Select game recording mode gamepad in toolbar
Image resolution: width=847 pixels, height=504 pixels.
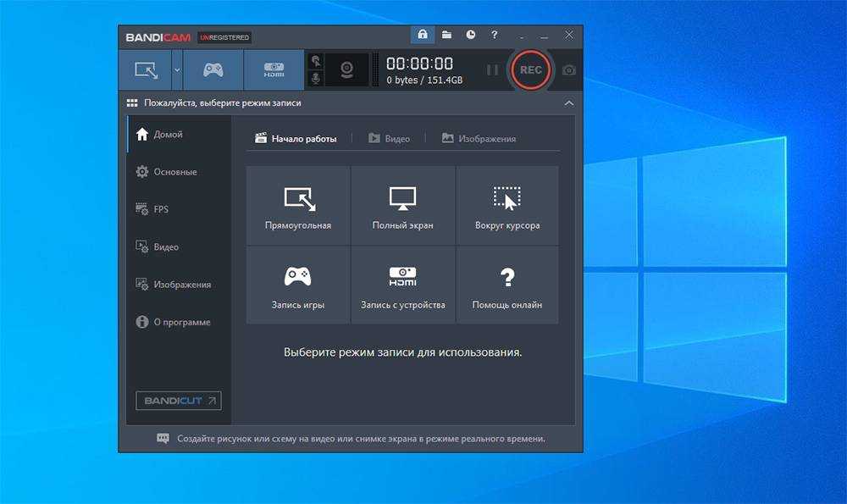click(213, 70)
